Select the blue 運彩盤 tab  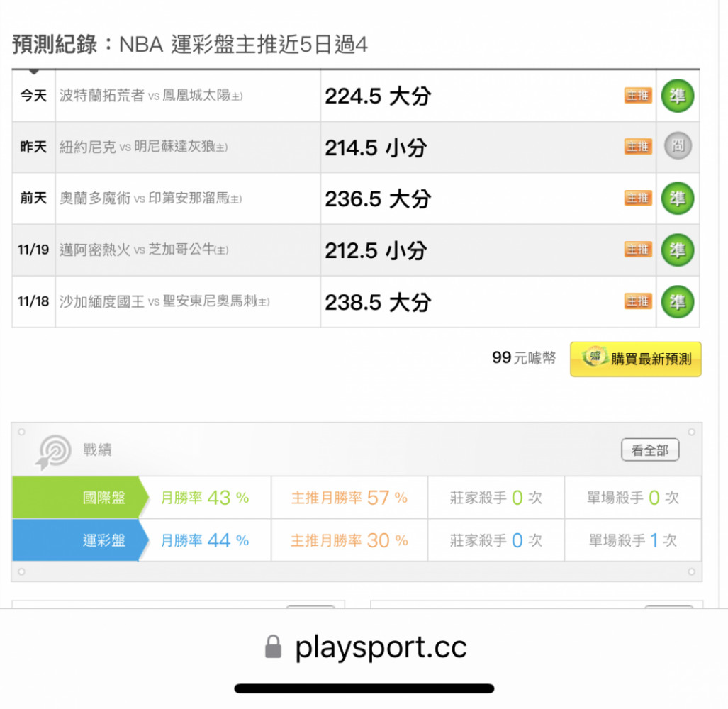pos(80,540)
